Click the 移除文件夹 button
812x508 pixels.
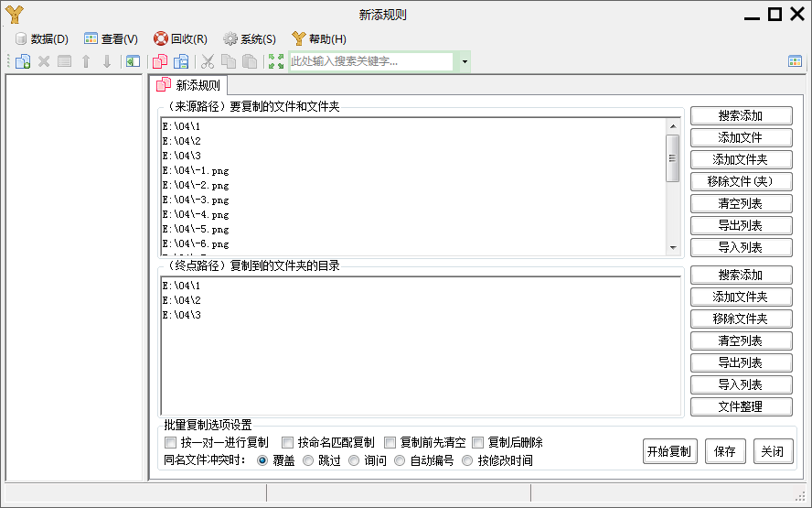pos(741,319)
